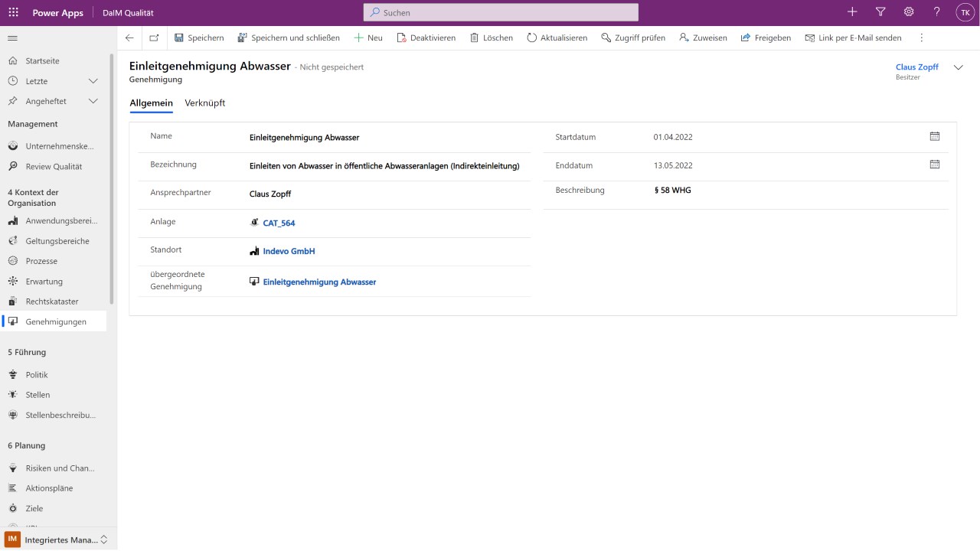
Task: Create a new record with Neu
Action: click(x=367, y=37)
